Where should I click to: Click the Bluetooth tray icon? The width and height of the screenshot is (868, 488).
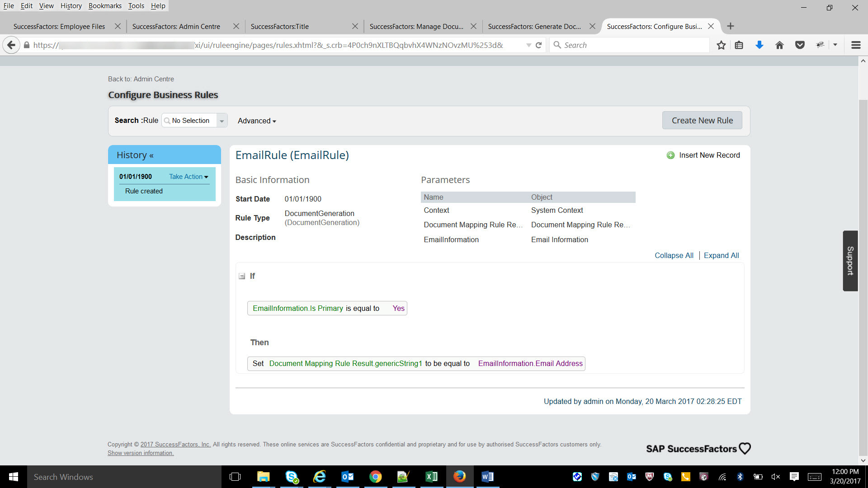740,477
